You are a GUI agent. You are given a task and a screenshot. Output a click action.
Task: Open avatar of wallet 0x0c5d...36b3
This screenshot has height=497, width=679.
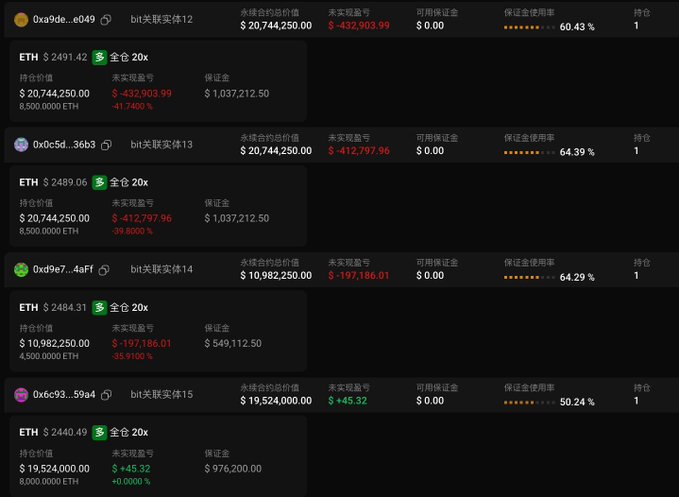[x=21, y=145]
